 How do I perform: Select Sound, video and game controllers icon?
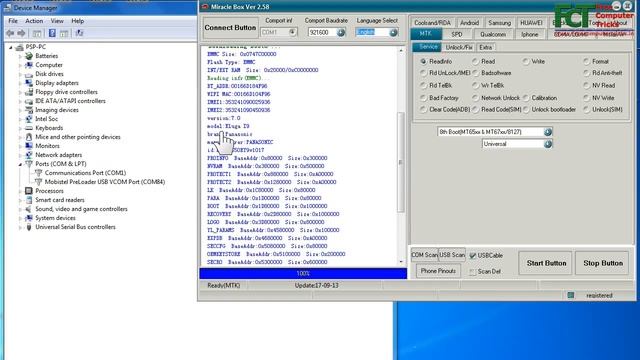pyautogui.click(x=29, y=209)
